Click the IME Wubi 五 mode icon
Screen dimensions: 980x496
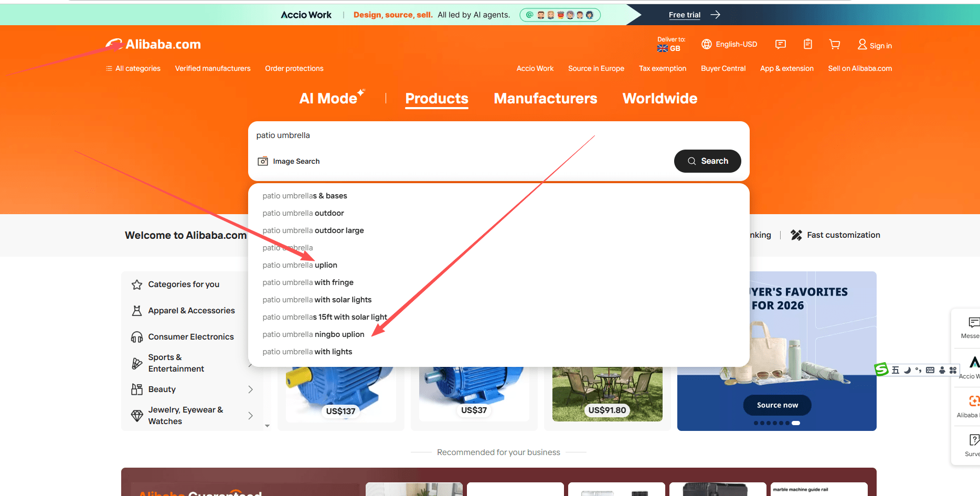896,370
